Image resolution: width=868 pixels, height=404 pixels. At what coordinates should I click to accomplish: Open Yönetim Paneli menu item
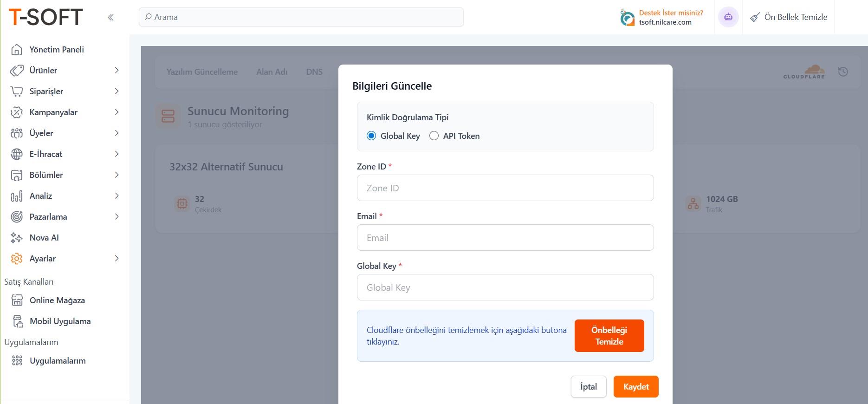pos(57,50)
